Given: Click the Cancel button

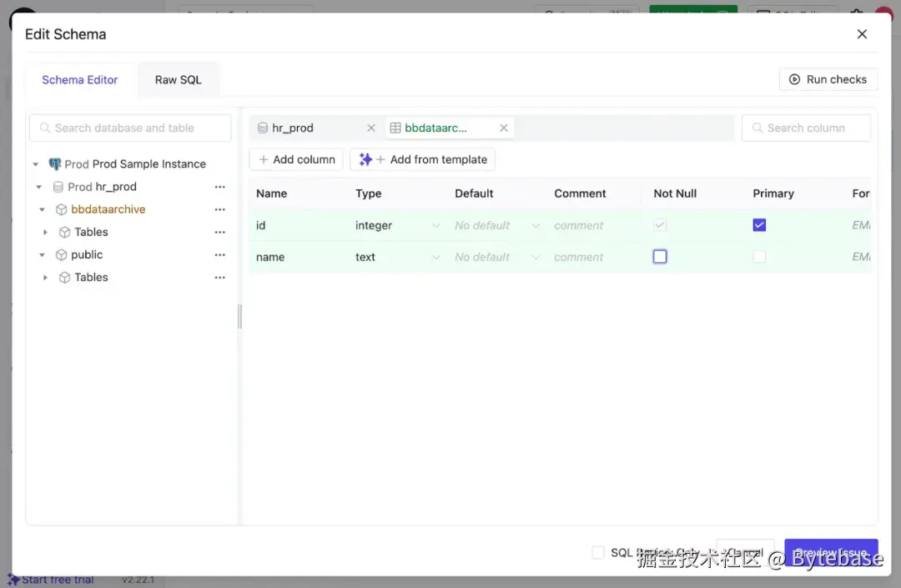Looking at the screenshot, I should 745,552.
